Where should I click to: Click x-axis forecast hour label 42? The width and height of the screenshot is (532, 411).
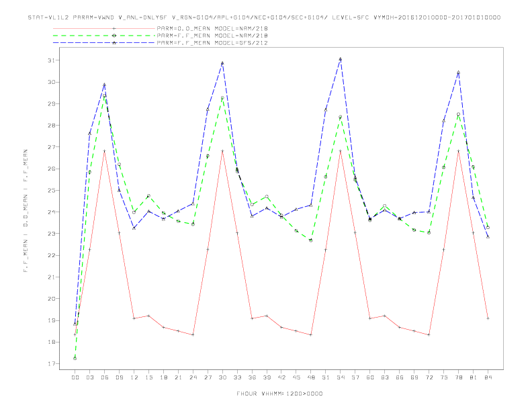281,377
